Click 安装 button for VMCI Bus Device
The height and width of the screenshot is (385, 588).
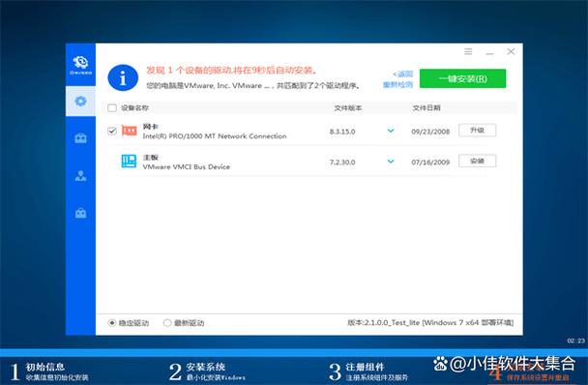(478, 161)
